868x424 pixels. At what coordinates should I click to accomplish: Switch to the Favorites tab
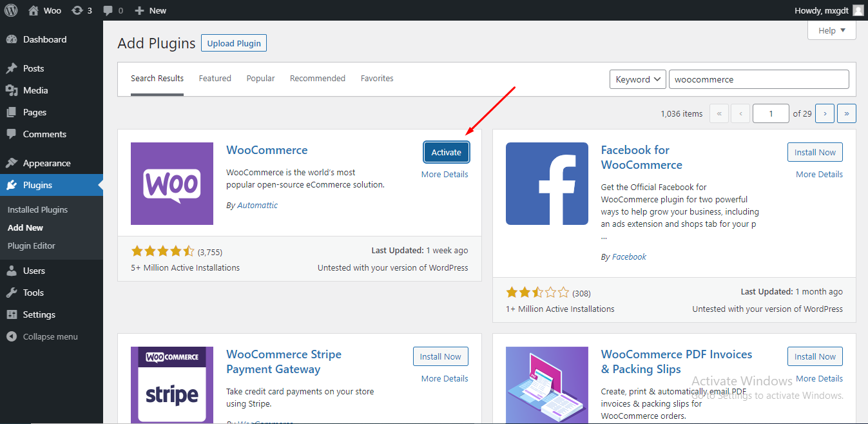377,79
